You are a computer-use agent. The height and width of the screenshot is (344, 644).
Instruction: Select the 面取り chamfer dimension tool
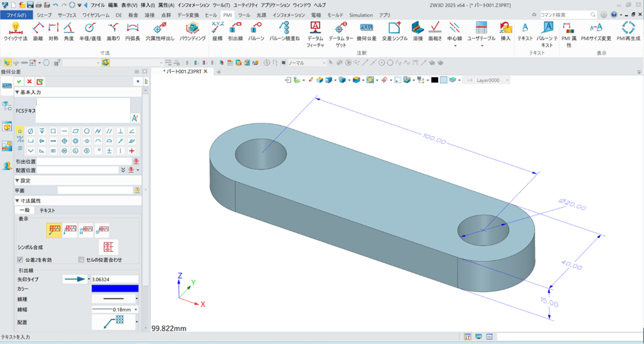pyautogui.click(x=113, y=32)
